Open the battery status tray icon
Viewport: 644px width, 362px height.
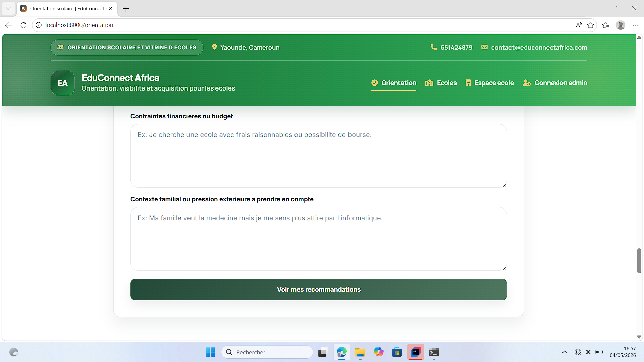599,352
